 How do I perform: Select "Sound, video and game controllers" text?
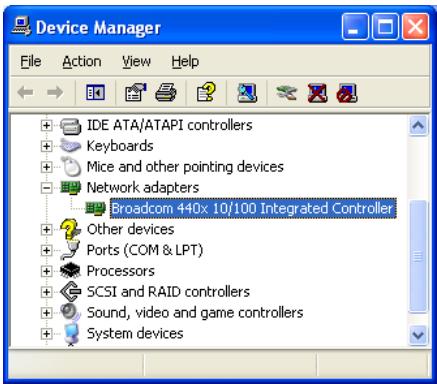click(195, 313)
